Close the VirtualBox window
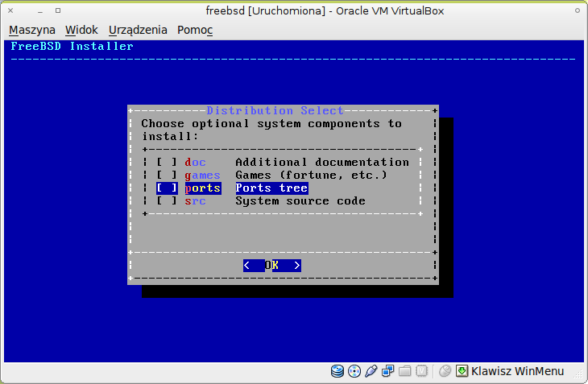 click(10, 10)
